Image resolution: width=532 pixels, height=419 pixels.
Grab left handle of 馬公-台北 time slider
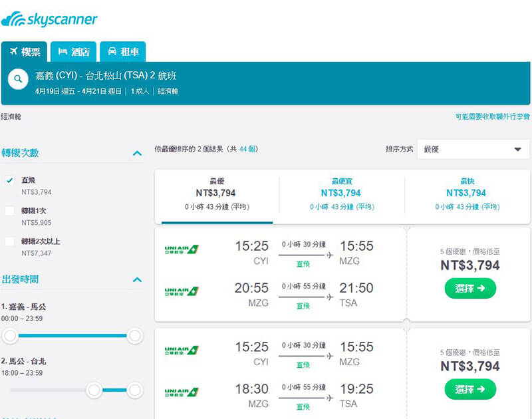(94, 390)
